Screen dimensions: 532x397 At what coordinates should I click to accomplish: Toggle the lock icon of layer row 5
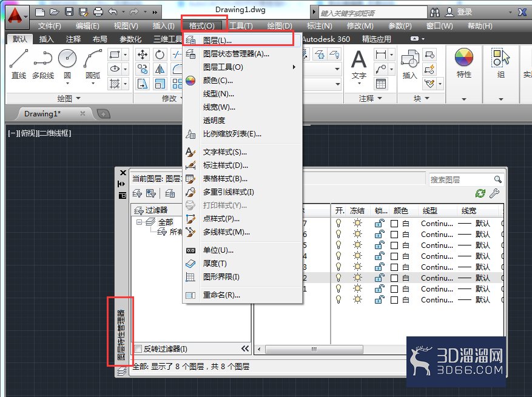[379, 245]
